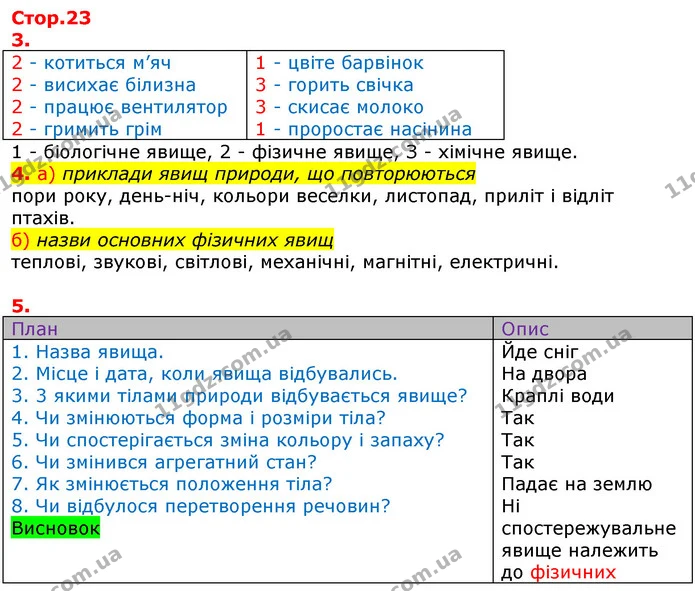Image resolution: width=695 pixels, height=591 pixels.
Task: Click answer line 'теплові, звукові, світлові'
Action: [285, 262]
